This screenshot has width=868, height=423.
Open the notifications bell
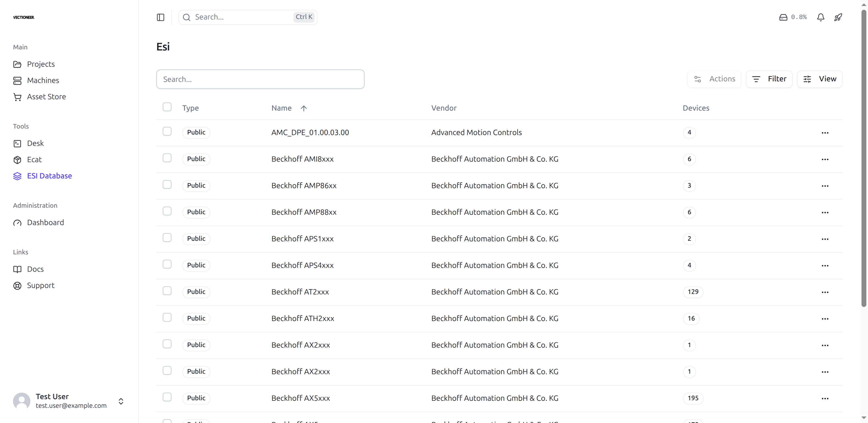pyautogui.click(x=821, y=17)
